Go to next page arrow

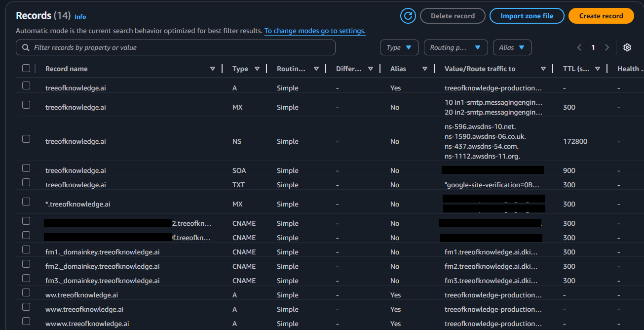[x=607, y=47]
